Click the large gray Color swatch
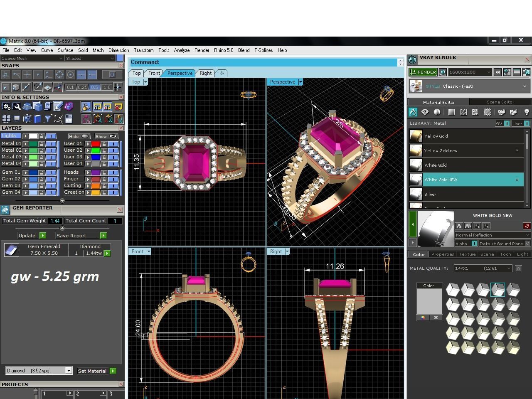Screen dimensions: 532x399 [429, 301]
